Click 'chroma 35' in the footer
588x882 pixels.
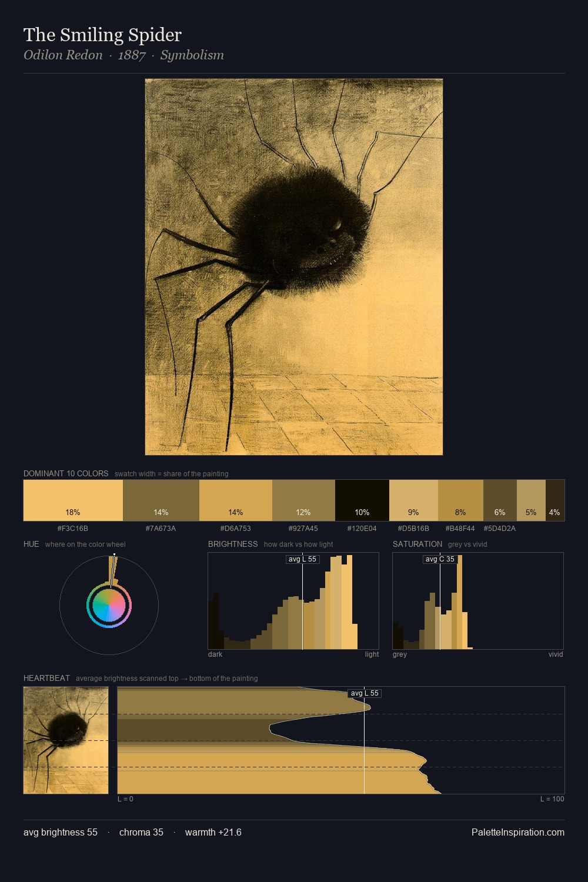pos(141,833)
